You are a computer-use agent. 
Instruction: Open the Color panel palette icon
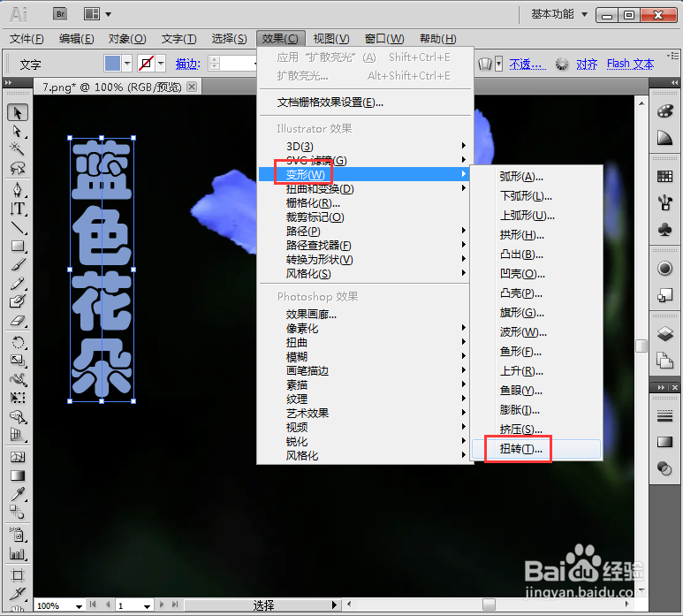pos(664,111)
